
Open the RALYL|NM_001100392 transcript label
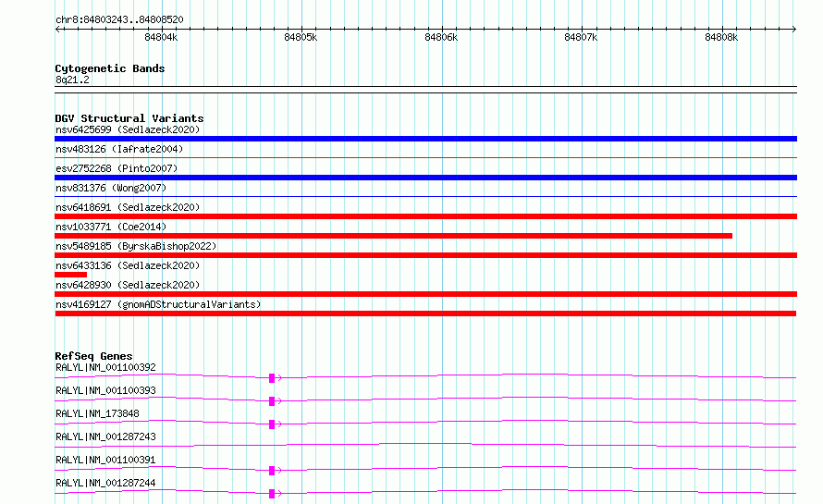[105, 367]
